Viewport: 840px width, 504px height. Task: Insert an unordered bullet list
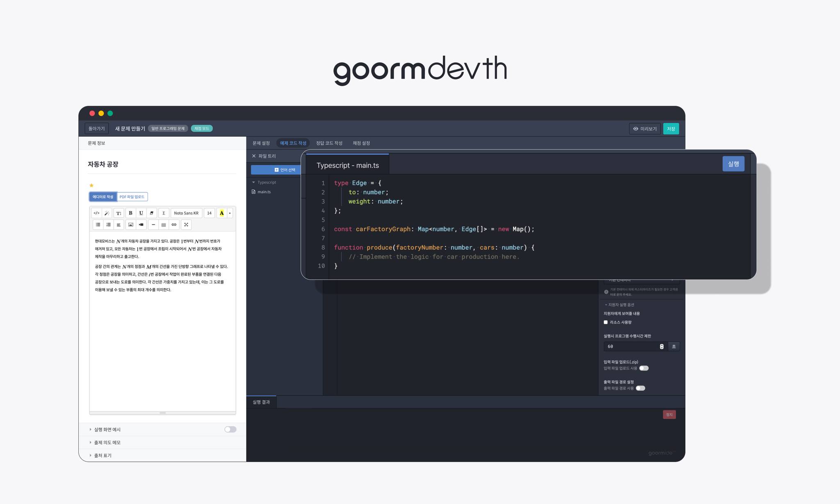coord(98,225)
